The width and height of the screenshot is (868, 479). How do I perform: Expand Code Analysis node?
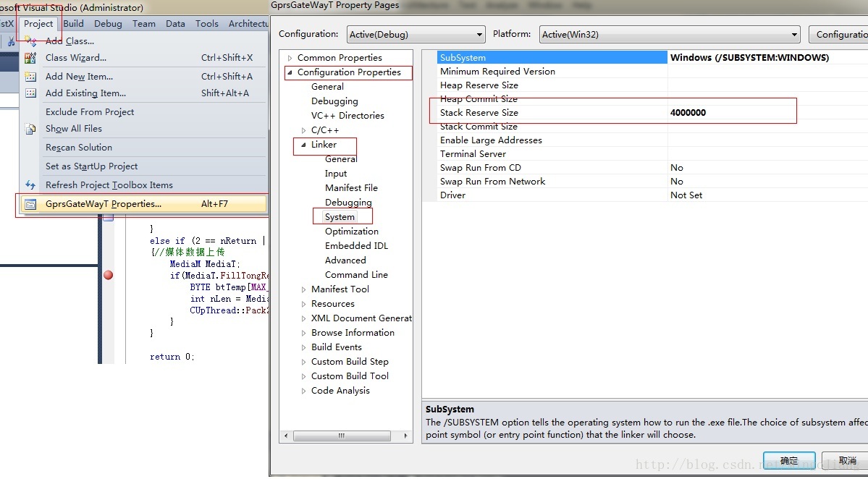(303, 391)
